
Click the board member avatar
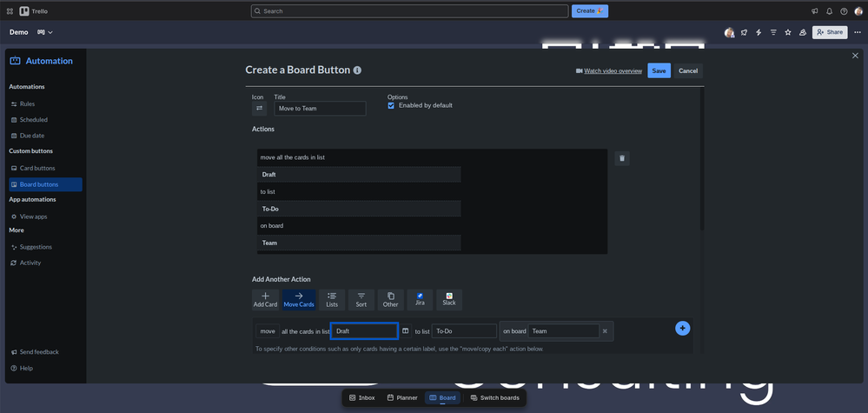730,33
